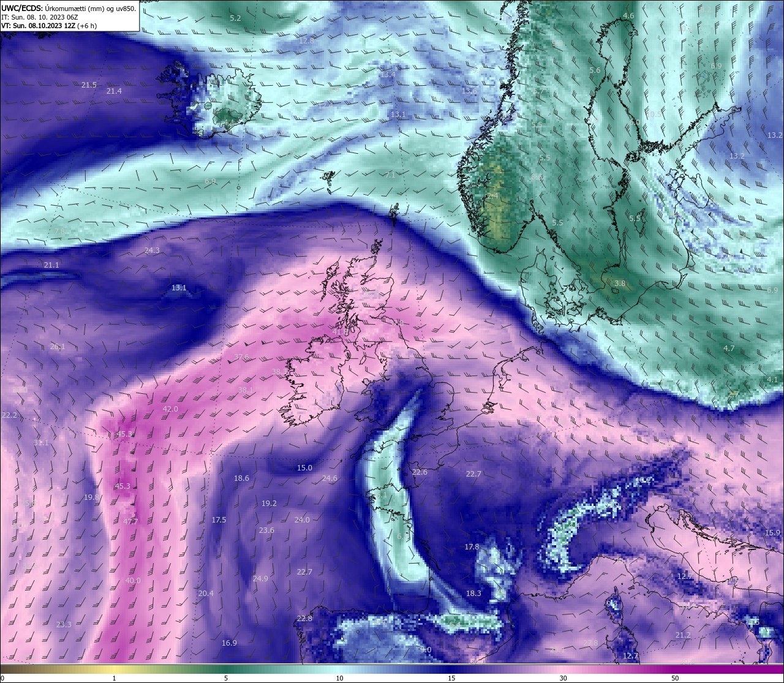Click the value 24.6 southwest of England
Viewport: 784px width, 683px height.
(330, 478)
